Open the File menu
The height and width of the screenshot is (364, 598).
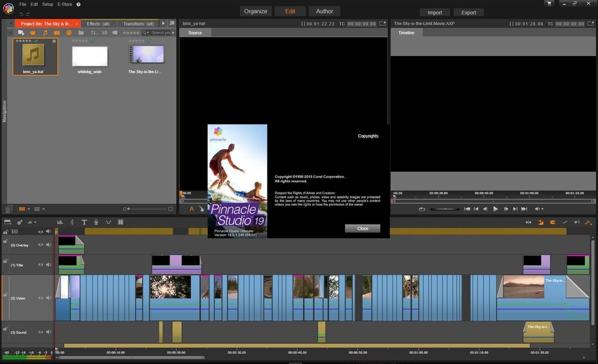tap(23, 4)
